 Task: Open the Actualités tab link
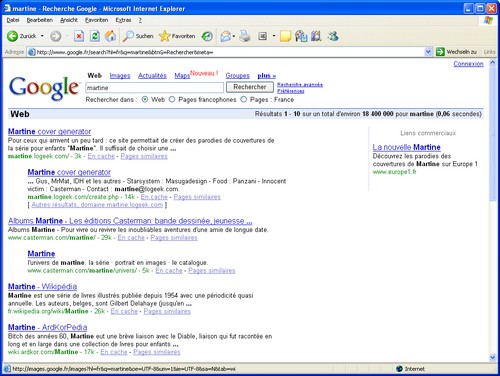coord(152,76)
